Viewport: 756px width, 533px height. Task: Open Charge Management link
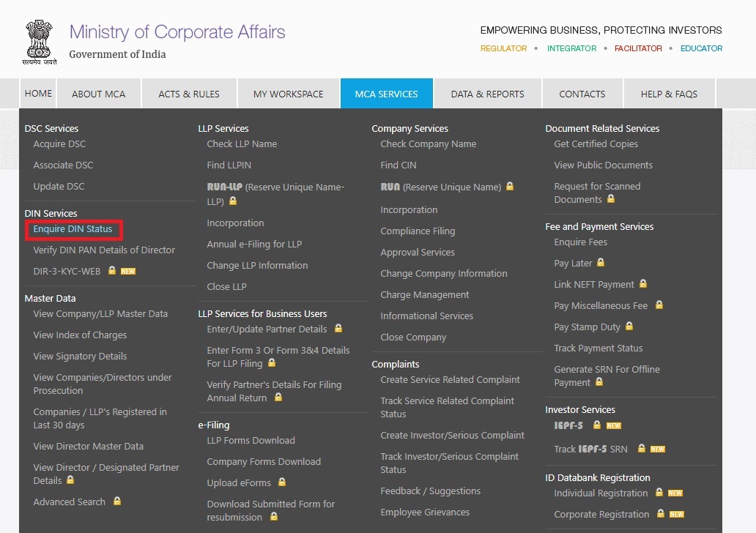tap(425, 295)
